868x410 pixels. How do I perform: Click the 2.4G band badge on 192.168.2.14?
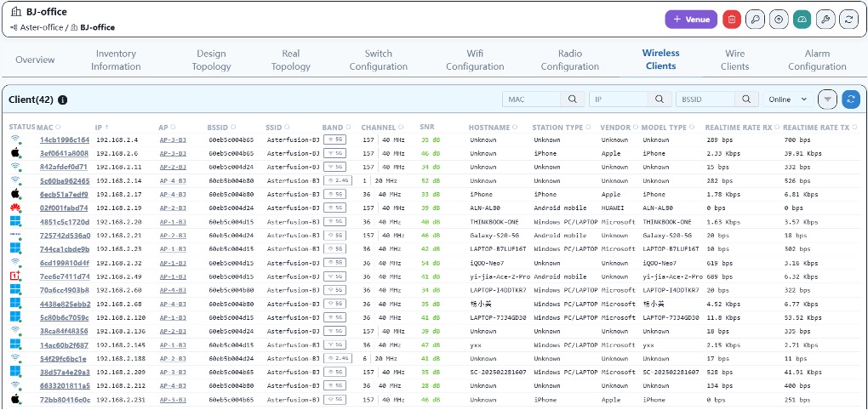[337, 180]
